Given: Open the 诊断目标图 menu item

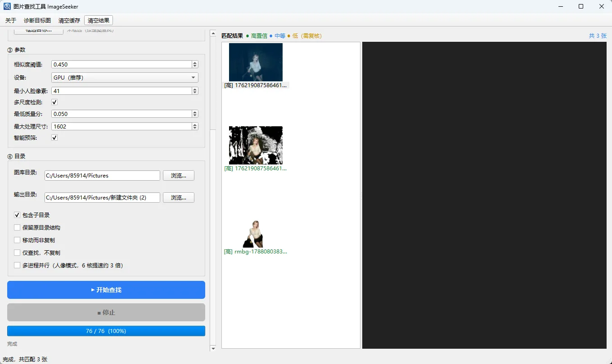Looking at the screenshot, I should (x=37, y=20).
